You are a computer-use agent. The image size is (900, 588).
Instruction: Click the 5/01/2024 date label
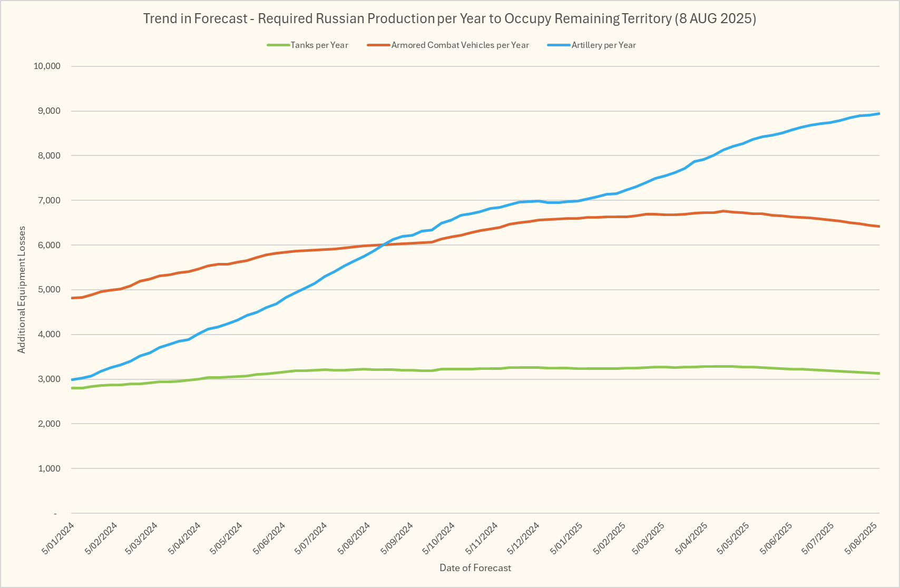58,538
